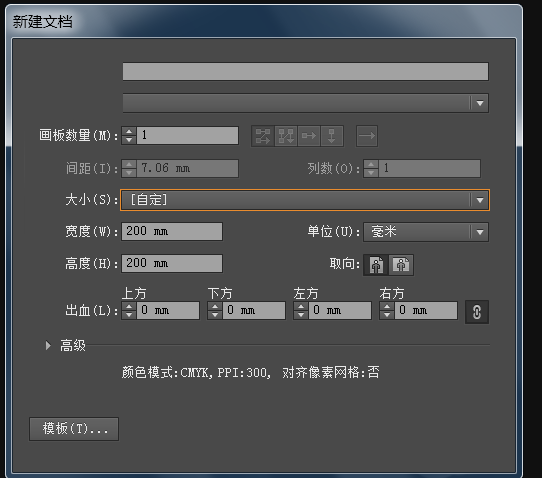542x478 pixels.
Task: Click the 高度 200 mm field
Action: click(x=172, y=263)
